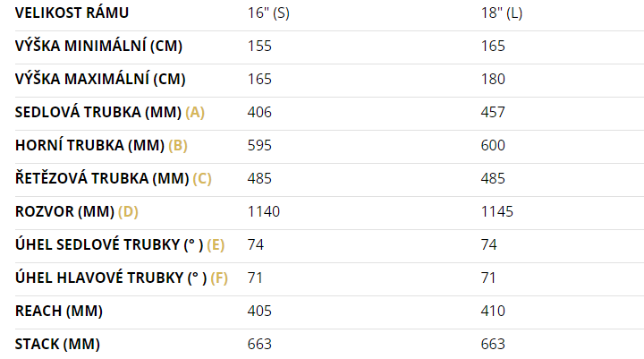Click the gold (D) marker beside Rozvor
This screenshot has width=644, height=359.
tap(128, 212)
